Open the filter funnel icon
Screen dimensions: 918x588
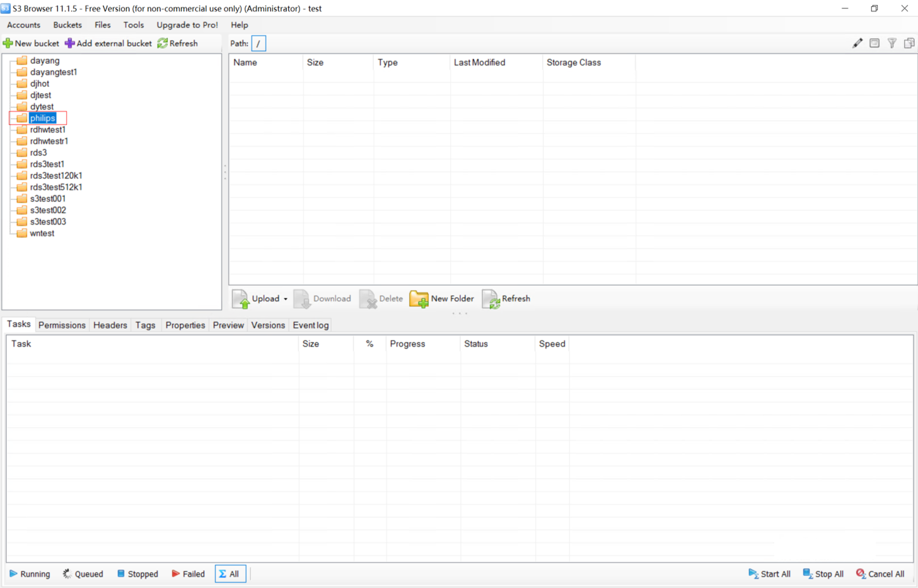pyautogui.click(x=892, y=43)
